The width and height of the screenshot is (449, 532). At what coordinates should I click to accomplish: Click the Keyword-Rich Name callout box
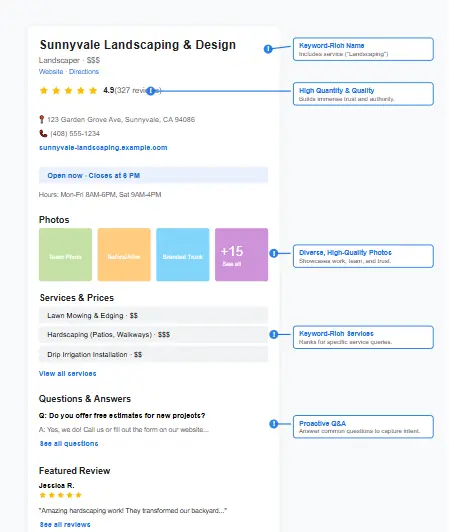click(x=363, y=49)
